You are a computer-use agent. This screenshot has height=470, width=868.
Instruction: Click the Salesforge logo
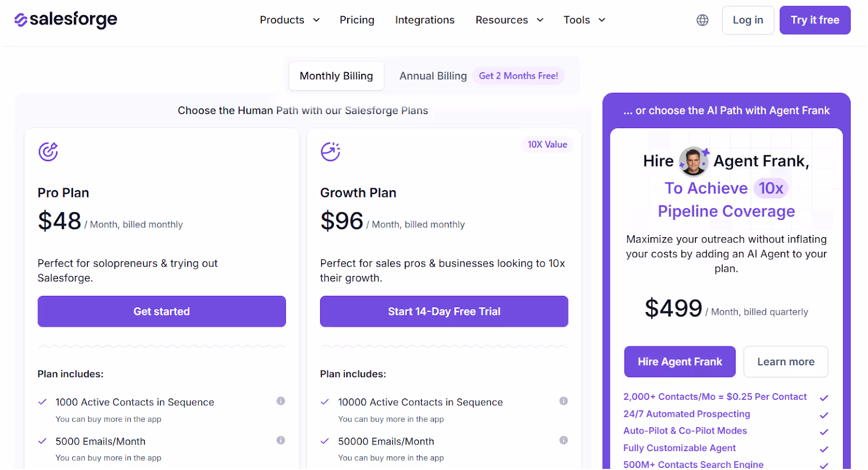(x=66, y=20)
